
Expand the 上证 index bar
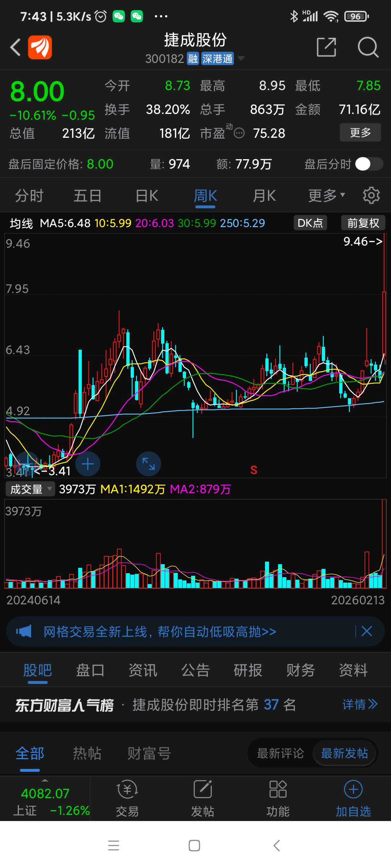45,799
